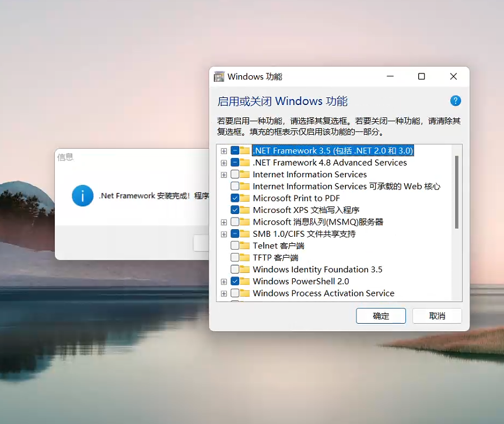Expand SMB 1.0/CIFS 文件共享支持 node
Screen dimensions: 504x424
pyautogui.click(x=224, y=234)
